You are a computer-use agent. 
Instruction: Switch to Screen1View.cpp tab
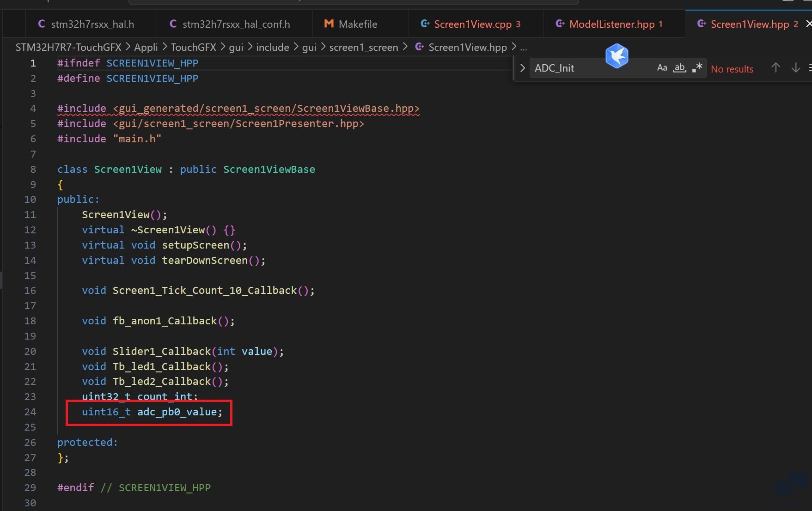[x=472, y=24]
